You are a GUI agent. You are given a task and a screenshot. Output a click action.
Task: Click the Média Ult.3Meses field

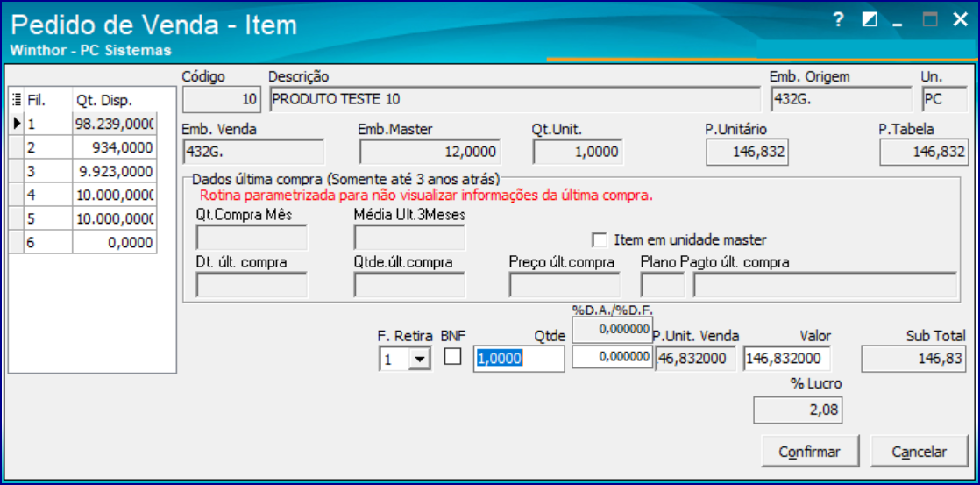pos(409,238)
